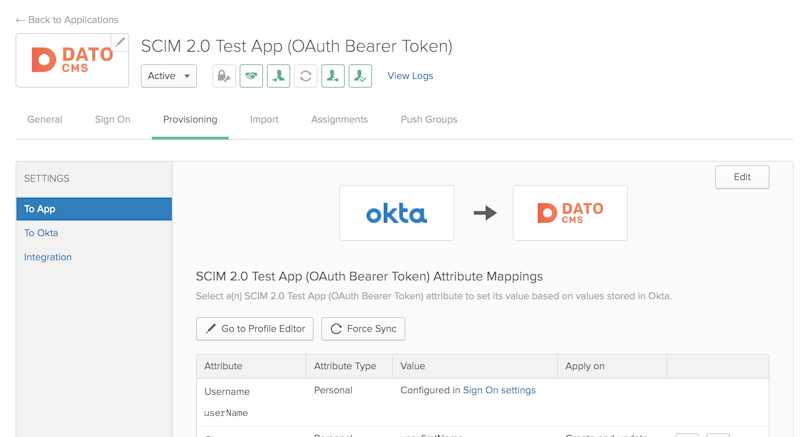810x437 pixels.
Task: Open the Assignments tab
Action: pos(339,119)
